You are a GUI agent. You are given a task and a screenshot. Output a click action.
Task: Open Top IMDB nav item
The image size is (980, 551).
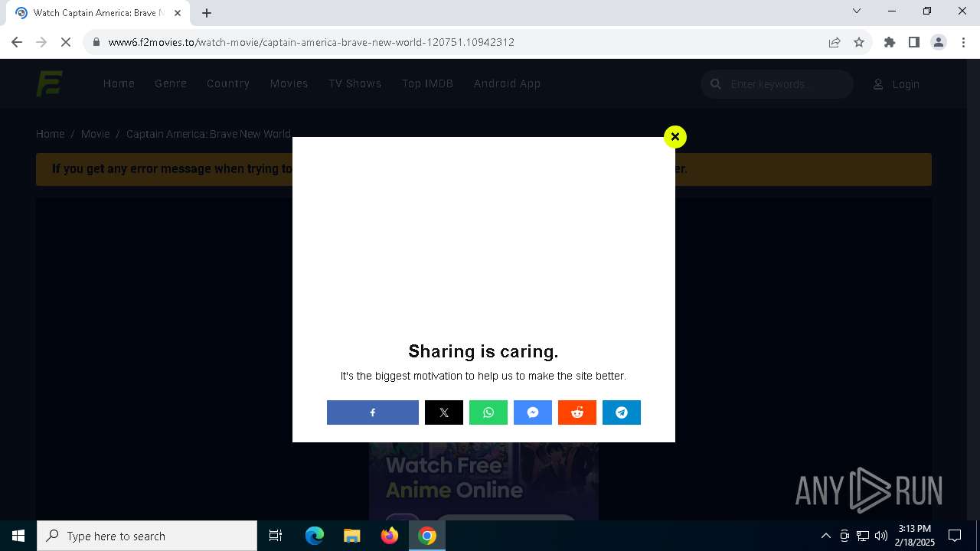coord(427,83)
